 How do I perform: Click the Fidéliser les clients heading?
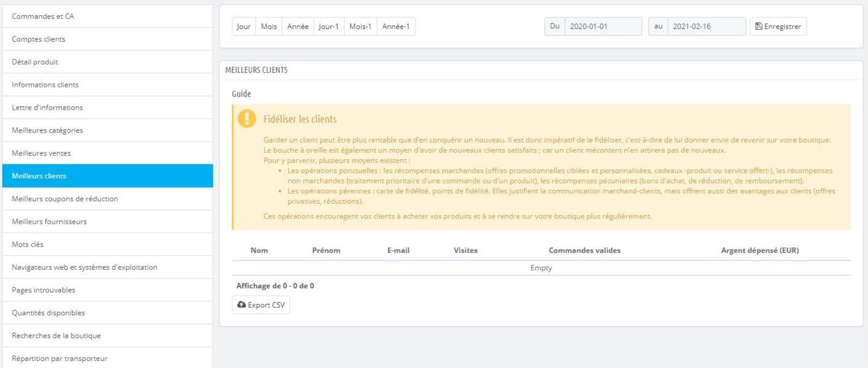300,119
